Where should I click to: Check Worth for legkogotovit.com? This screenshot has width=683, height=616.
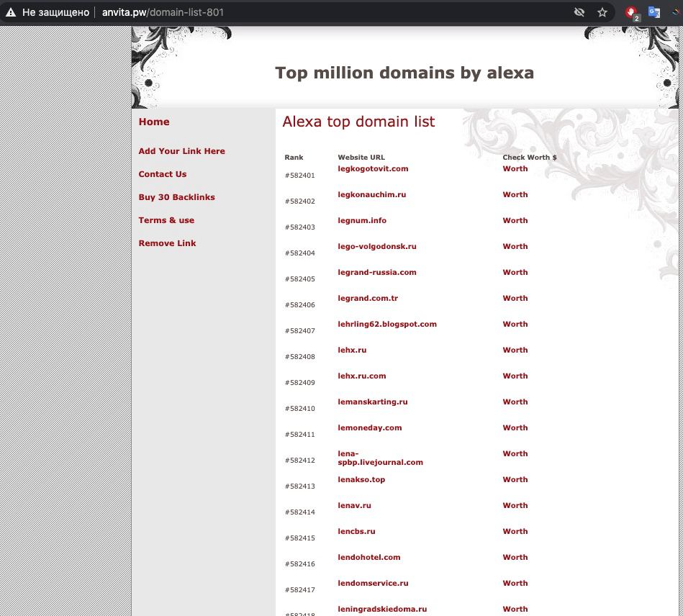(515, 168)
